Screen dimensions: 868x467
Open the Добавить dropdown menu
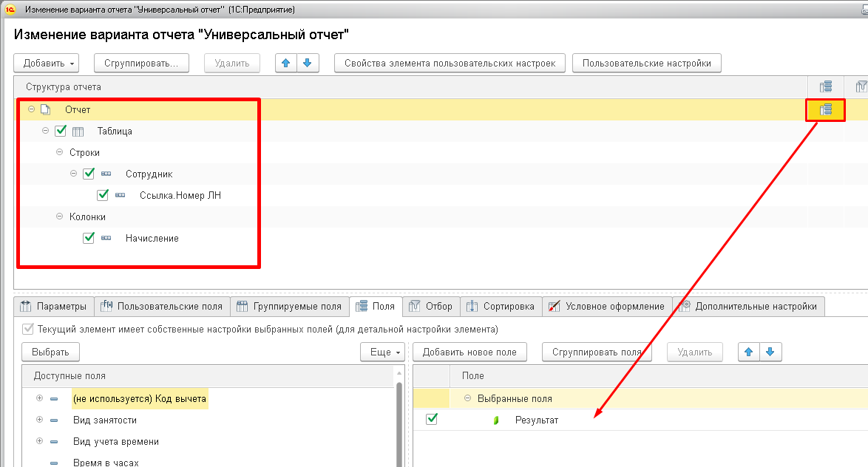[46, 63]
